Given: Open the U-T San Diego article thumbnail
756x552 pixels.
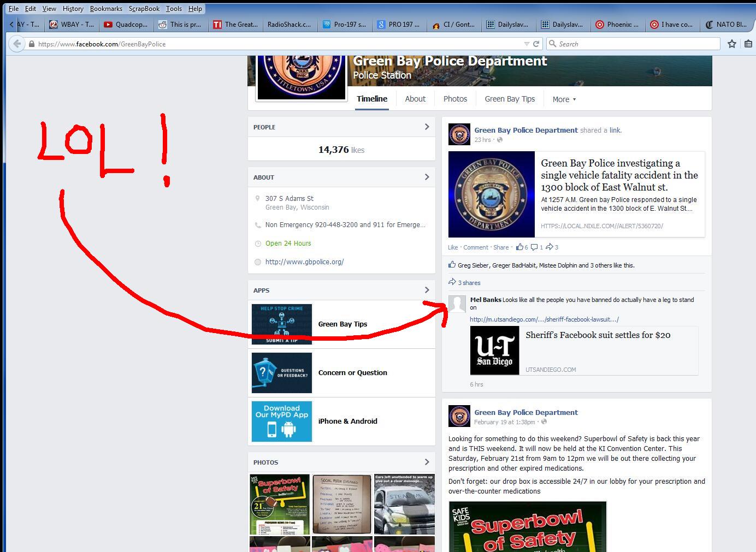Looking at the screenshot, I should 495,351.
